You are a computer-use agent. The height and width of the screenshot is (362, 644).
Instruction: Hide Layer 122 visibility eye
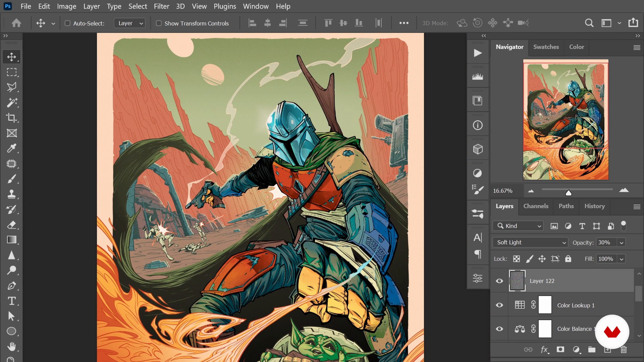click(x=499, y=281)
